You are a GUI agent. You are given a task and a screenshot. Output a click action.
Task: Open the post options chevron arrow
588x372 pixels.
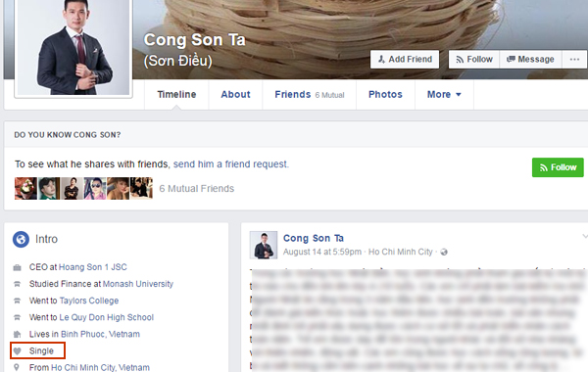coord(585,236)
